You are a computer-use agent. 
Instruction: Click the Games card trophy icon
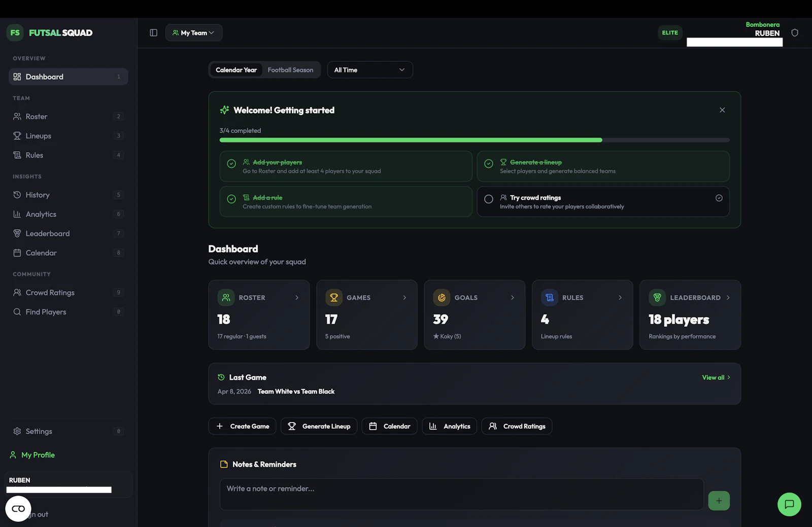[334, 298]
